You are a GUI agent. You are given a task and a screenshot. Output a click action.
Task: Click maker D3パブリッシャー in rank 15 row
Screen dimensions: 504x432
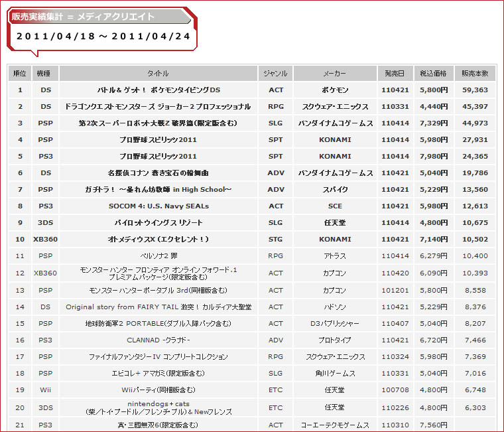point(335,324)
